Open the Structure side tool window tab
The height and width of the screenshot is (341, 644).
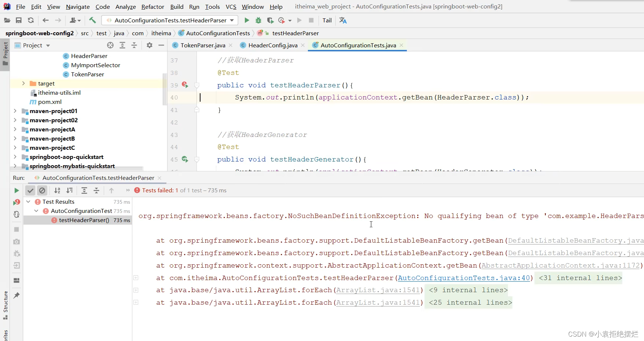click(5, 305)
